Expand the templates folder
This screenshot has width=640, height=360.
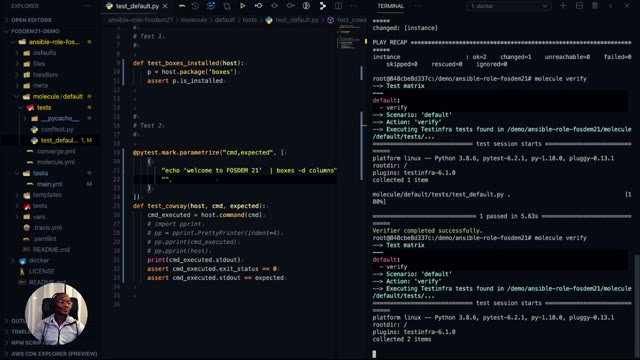(x=49, y=195)
